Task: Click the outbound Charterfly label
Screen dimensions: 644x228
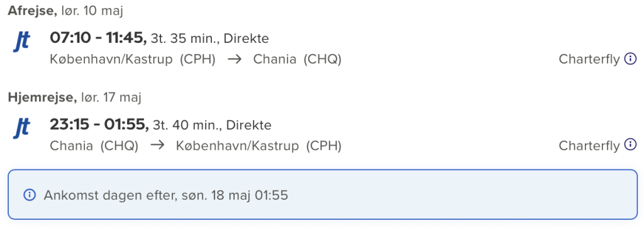Action: click(x=589, y=60)
